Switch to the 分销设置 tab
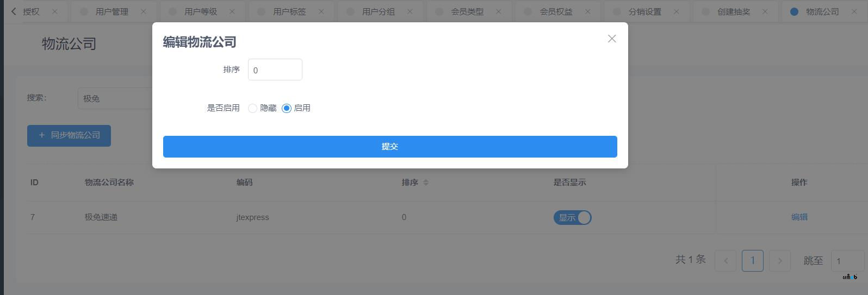868x295 pixels. (x=645, y=11)
